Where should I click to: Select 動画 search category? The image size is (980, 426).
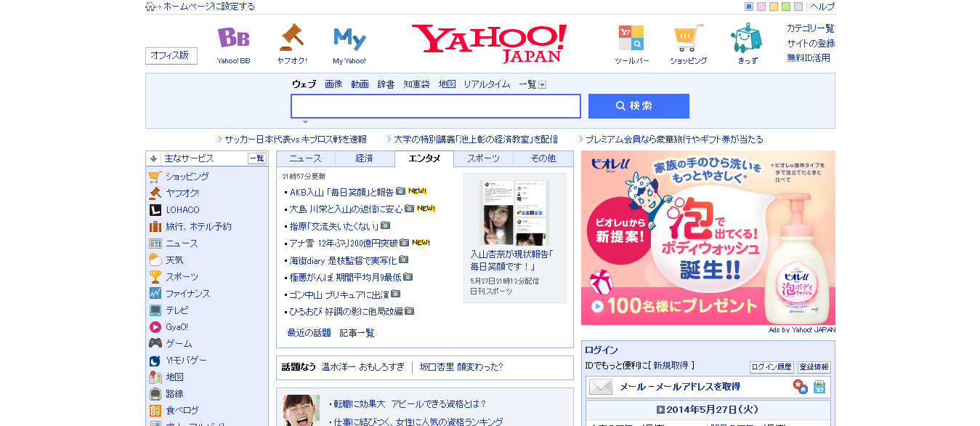(x=360, y=84)
